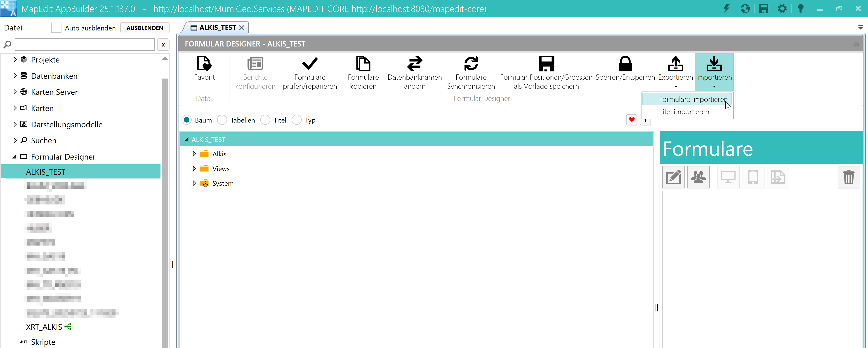
Task: Click into the sidebar search field
Action: point(85,45)
